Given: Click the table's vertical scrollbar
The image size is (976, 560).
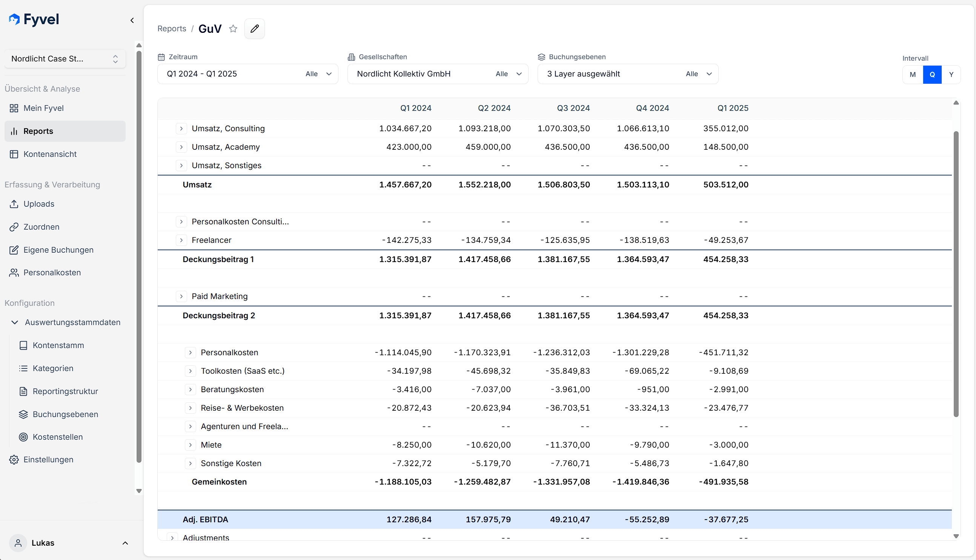Looking at the screenshot, I should point(956,274).
